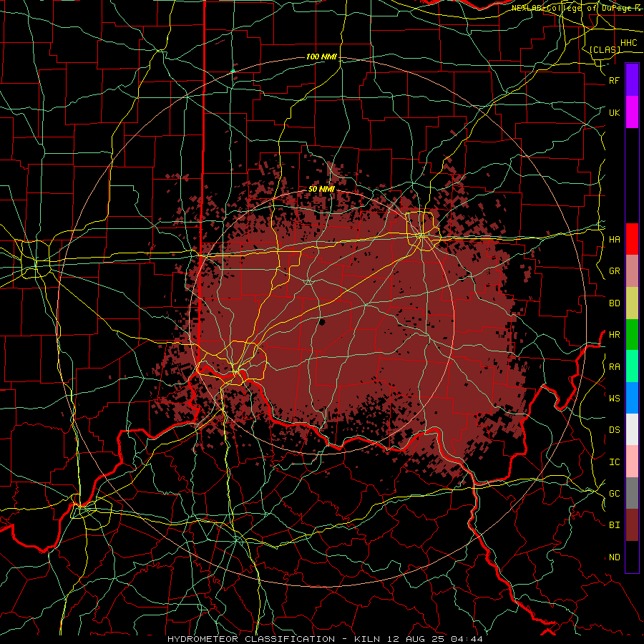644x644 pixels.
Task: Click the "100 NMI" range ring label
Action: click(321, 57)
